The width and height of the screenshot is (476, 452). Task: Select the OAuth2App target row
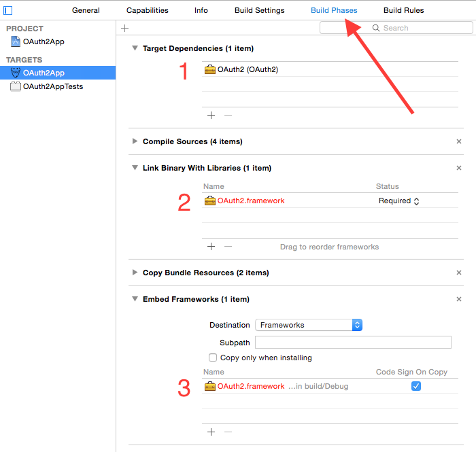[58, 73]
